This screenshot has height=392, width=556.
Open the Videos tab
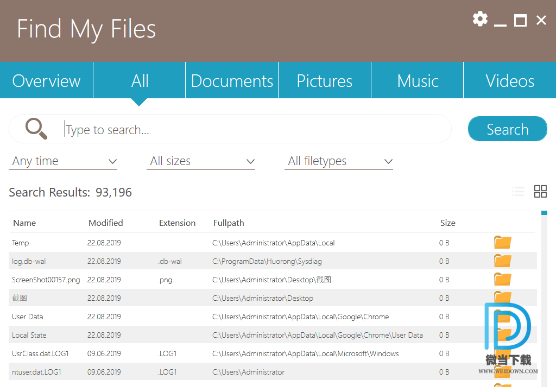510,80
